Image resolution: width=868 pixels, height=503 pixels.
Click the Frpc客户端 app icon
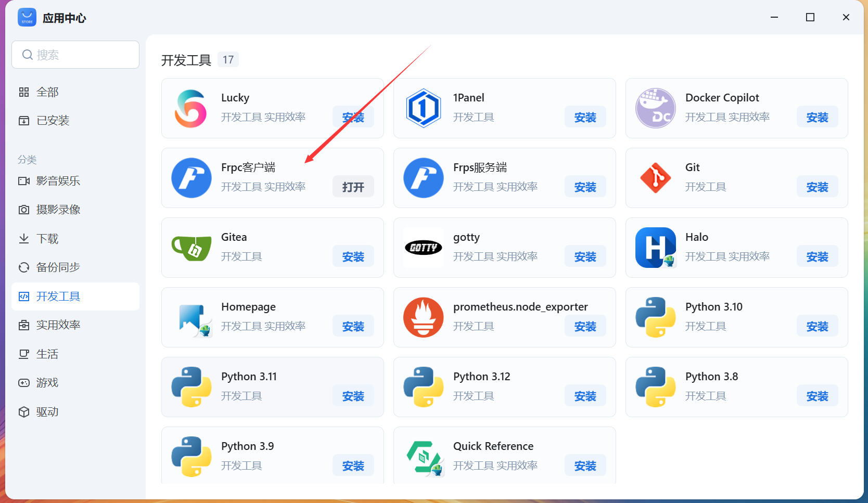pos(192,178)
